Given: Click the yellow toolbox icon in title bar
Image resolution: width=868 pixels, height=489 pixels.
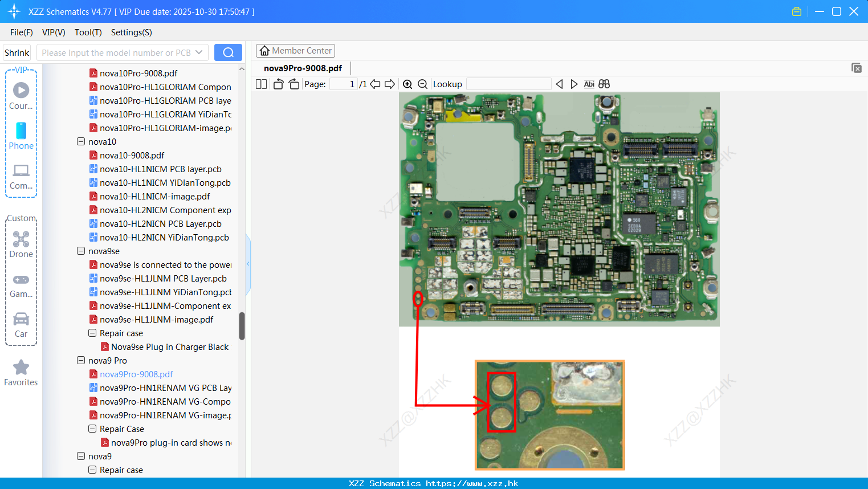Looking at the screenshot, I should tap(797, 11).
